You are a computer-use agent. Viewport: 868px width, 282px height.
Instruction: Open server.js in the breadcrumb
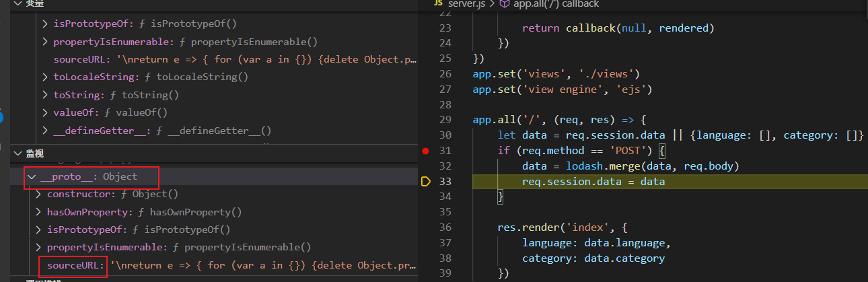coord(466,3)
